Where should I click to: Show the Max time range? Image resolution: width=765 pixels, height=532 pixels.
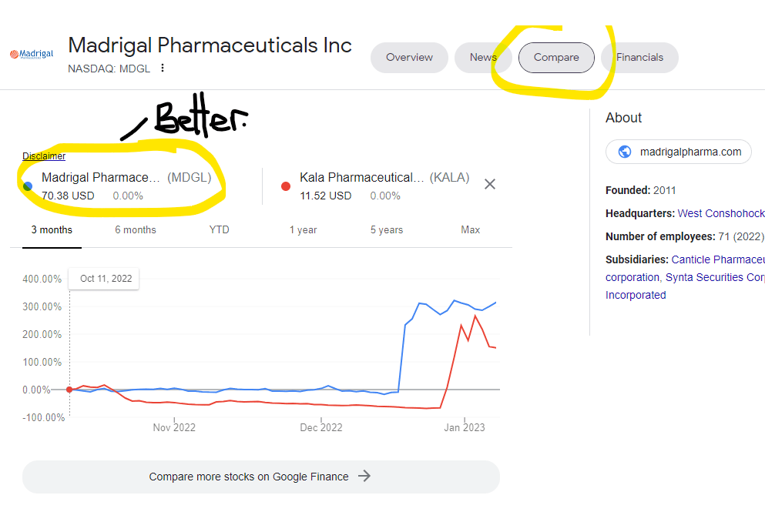[x=470, y=229]
